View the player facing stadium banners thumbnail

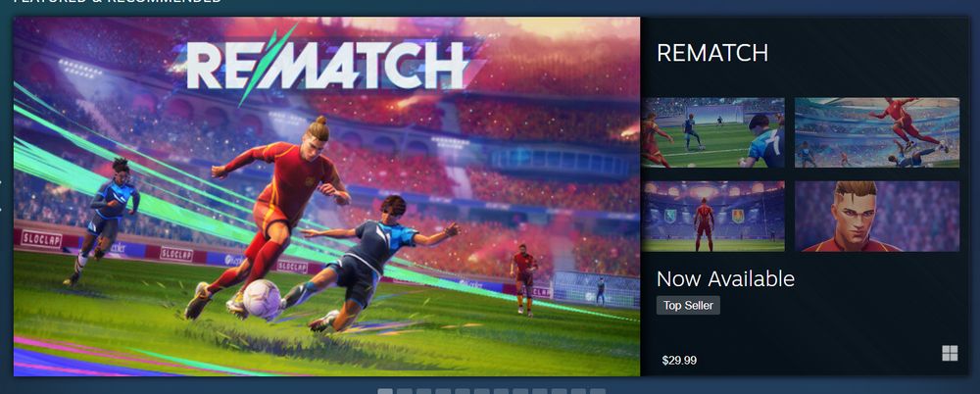coord(713,217)
